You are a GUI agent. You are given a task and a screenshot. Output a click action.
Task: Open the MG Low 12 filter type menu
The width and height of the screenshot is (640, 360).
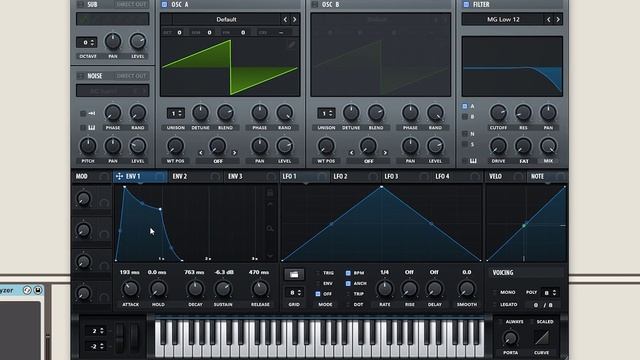pyautogui.click(x=503, y=19)
